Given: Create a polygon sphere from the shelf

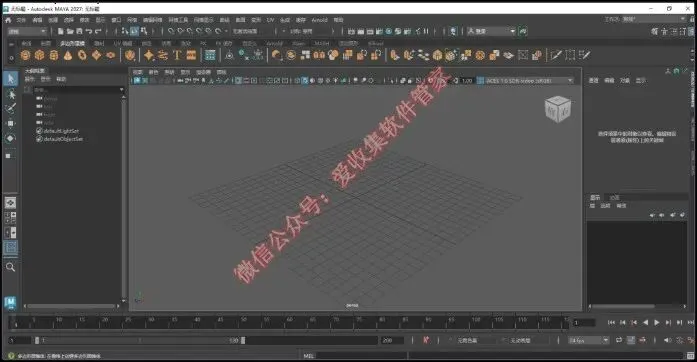Looking at the screenshot, I should [25, 55].
